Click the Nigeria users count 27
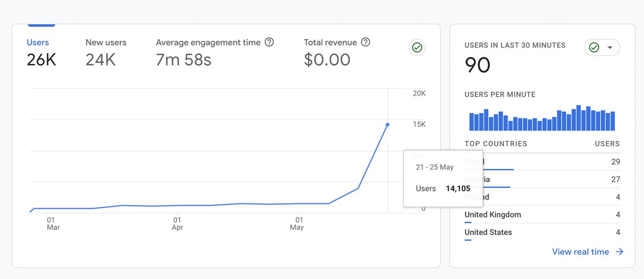Viewport: 644px width, 279px height. click(x=615, y=179)
